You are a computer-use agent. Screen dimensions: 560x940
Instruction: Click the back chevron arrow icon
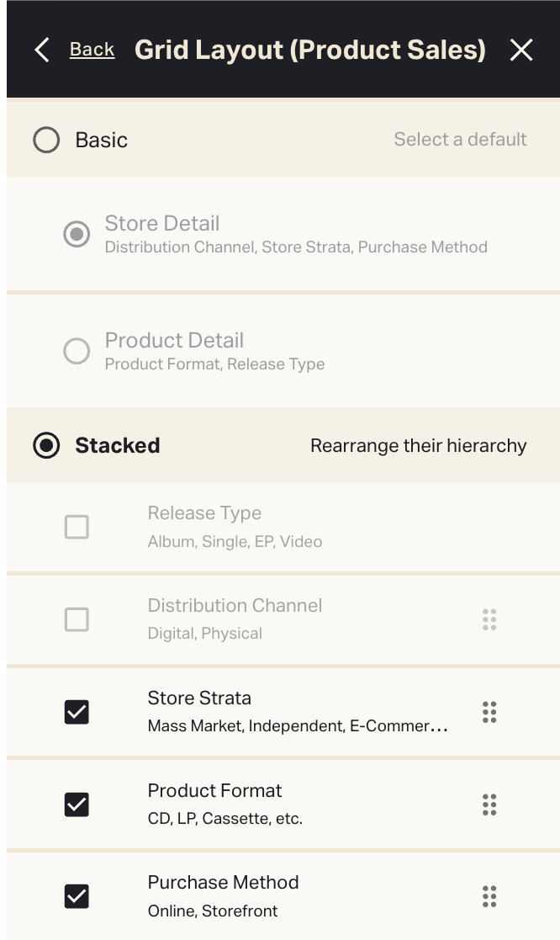(42, 50)
